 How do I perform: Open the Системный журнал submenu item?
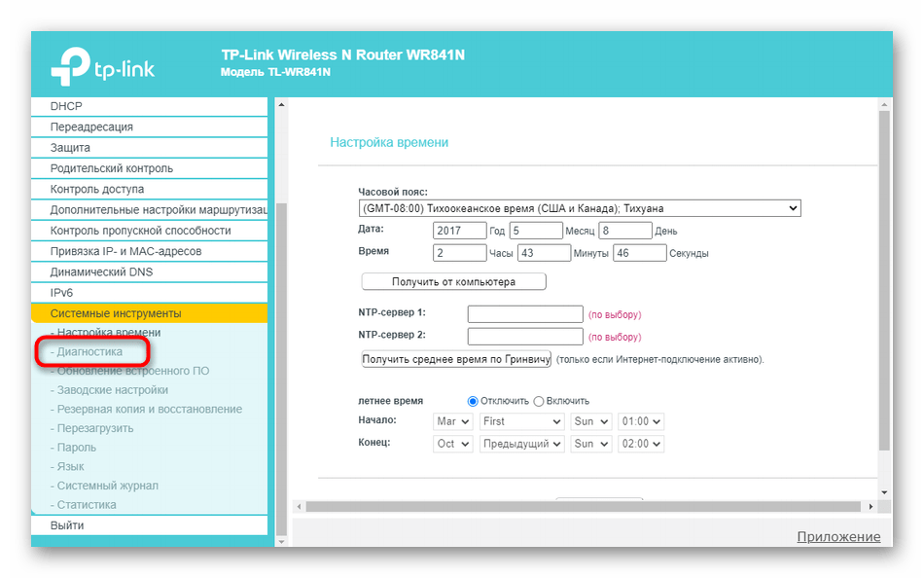coord(107,486)
